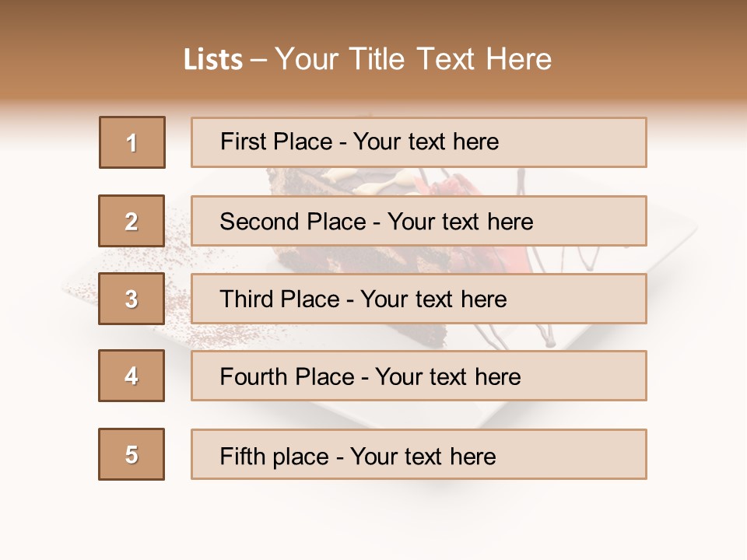This screenshot has width=747, height=560.
Task: Select the number 4 square
Action: pyautogui.click(x=132, y=376)
